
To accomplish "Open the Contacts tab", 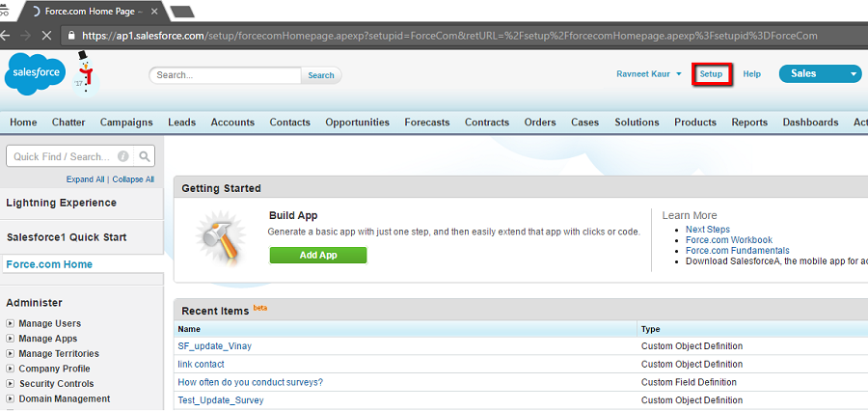I will tap(290, 123).
